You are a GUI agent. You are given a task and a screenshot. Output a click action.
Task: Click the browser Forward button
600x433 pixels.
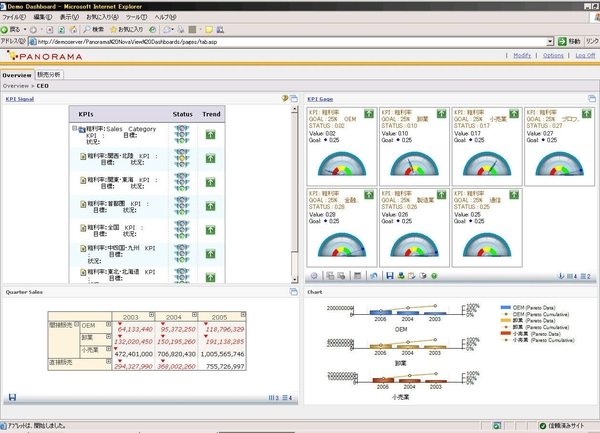click(x=33, y=29)
